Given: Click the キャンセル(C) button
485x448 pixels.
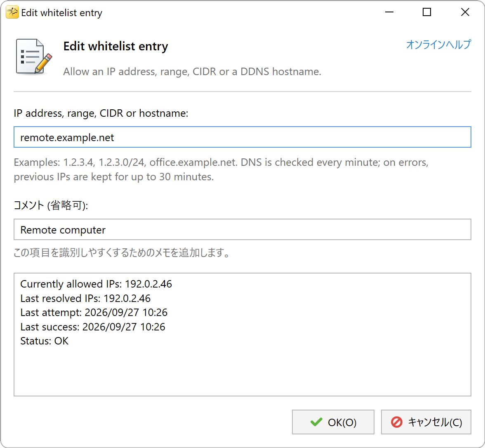Looking at the screenshot, I should click(x=426, y=422).
